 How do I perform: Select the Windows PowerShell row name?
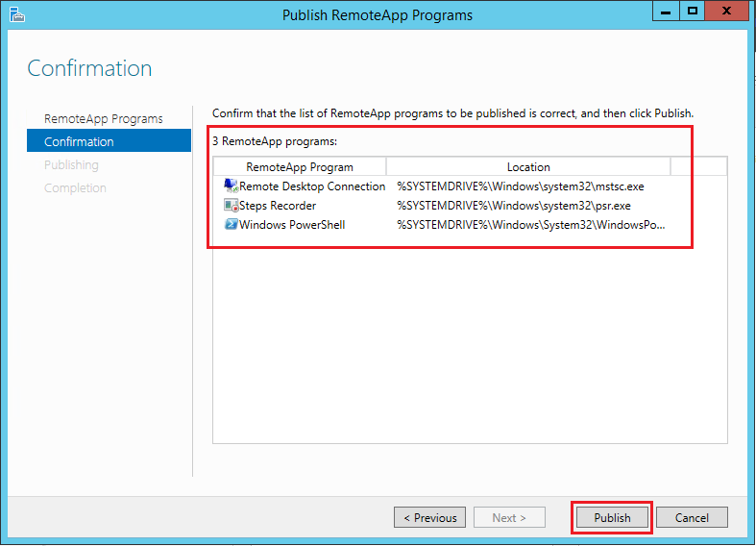292,225
